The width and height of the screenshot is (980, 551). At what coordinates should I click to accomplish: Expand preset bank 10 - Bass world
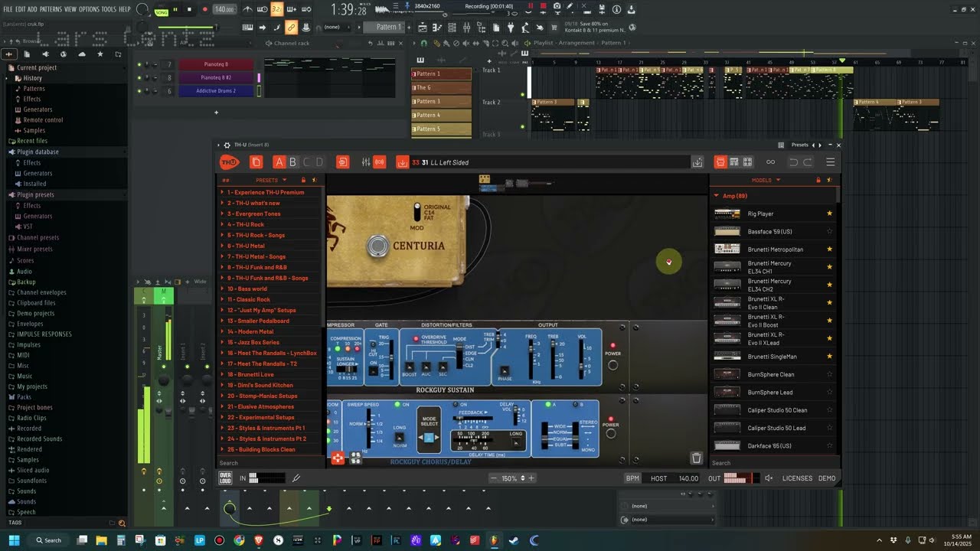point(223,289)
